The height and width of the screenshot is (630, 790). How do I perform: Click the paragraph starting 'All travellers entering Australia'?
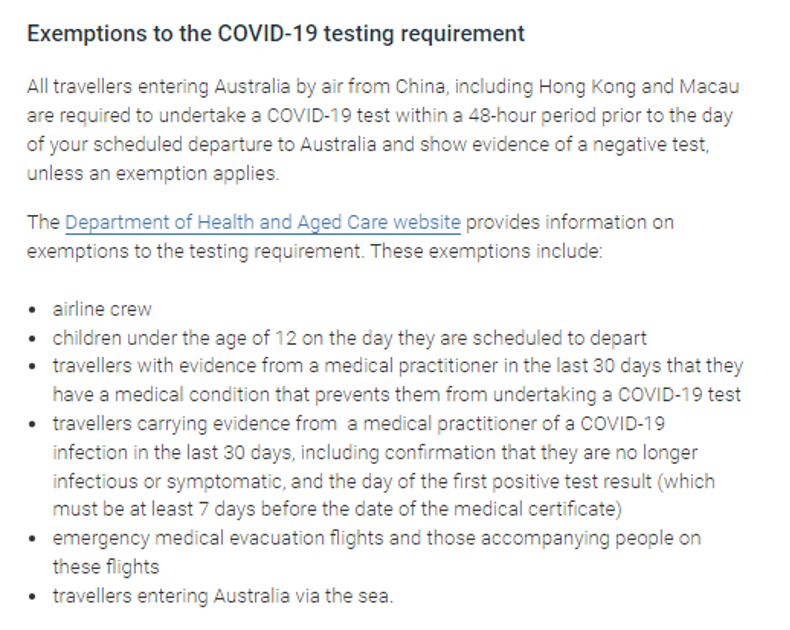tap(380, 129)
